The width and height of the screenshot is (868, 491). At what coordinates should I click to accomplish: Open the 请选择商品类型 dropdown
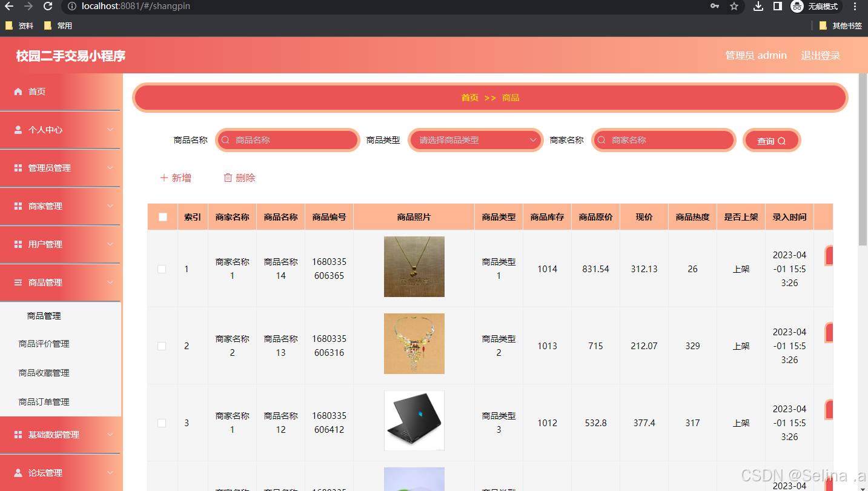(475, 140)
